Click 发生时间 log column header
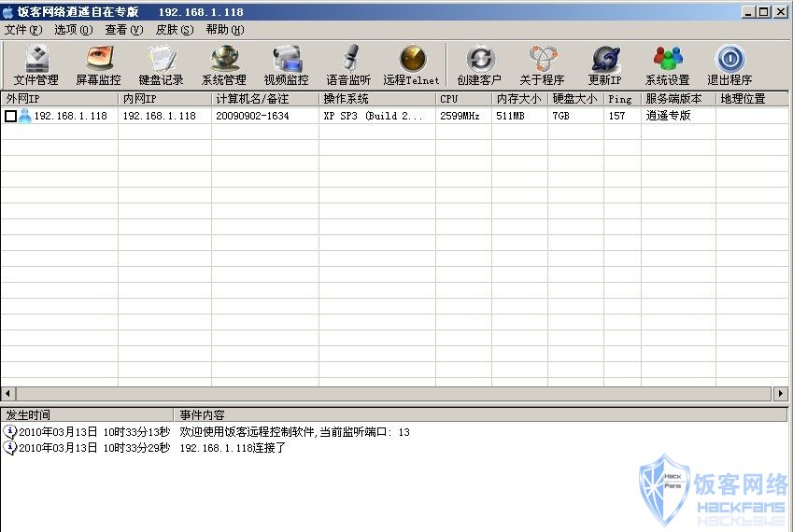 click(x=87, y=414)
